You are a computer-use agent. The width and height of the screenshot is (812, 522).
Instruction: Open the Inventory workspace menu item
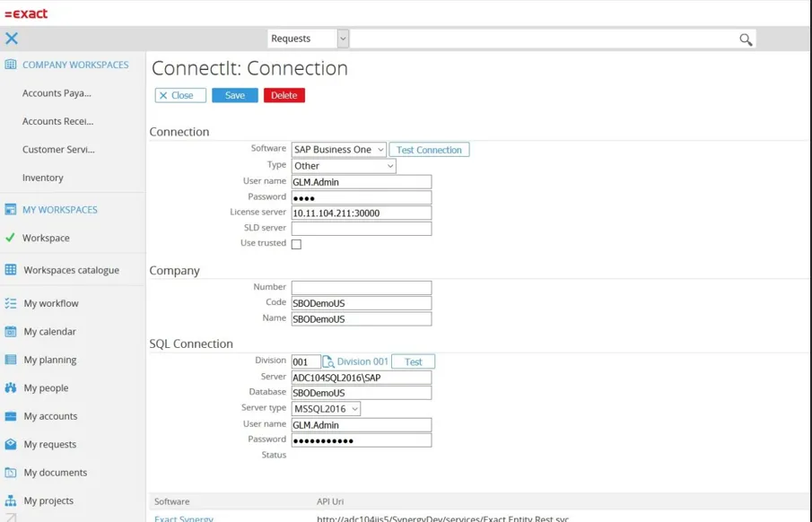[43, 178]
